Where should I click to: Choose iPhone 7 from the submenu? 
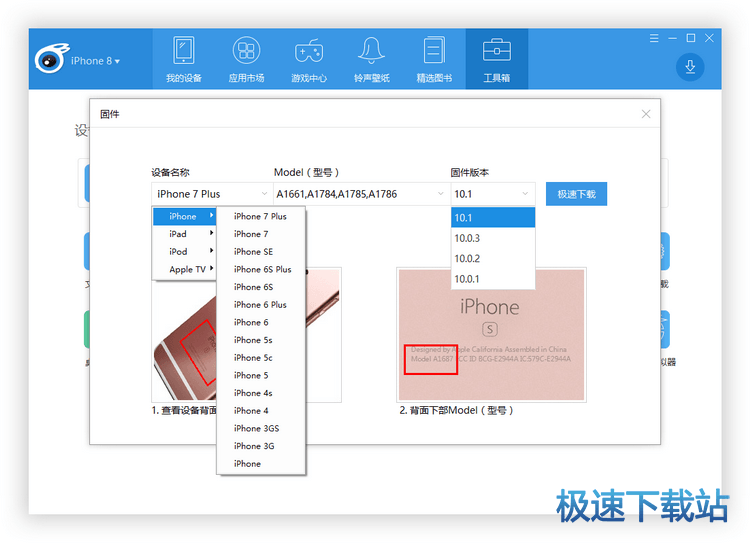pos(261,234)
